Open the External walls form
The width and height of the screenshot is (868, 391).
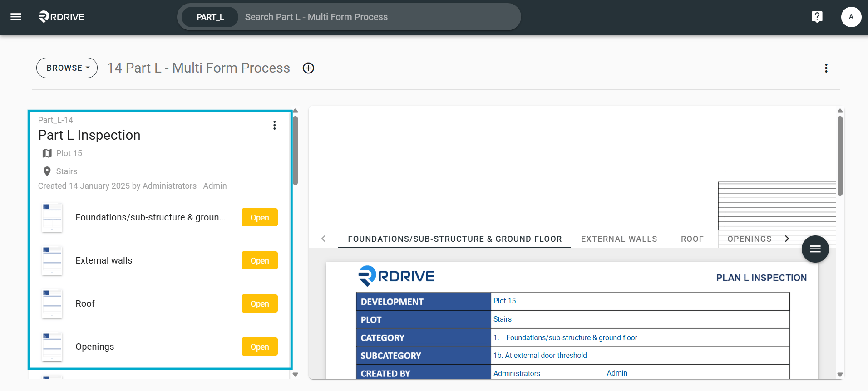[x=260, y=261]
